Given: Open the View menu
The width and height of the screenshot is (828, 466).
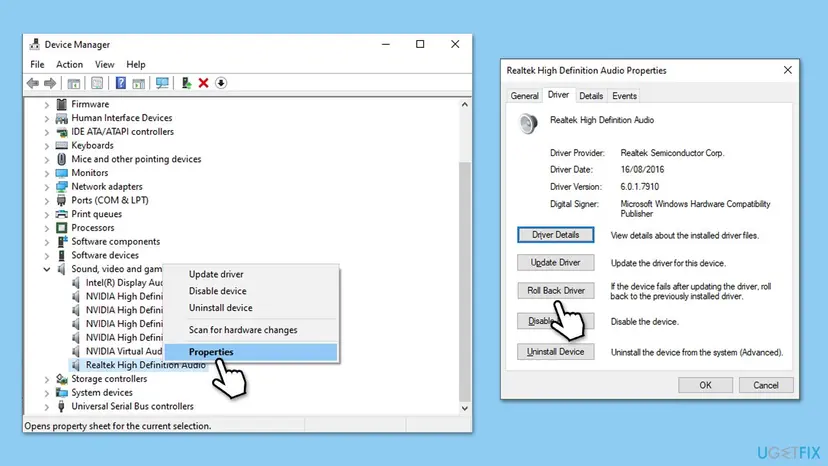Looking at the screenshot, I should coord(105,64).
